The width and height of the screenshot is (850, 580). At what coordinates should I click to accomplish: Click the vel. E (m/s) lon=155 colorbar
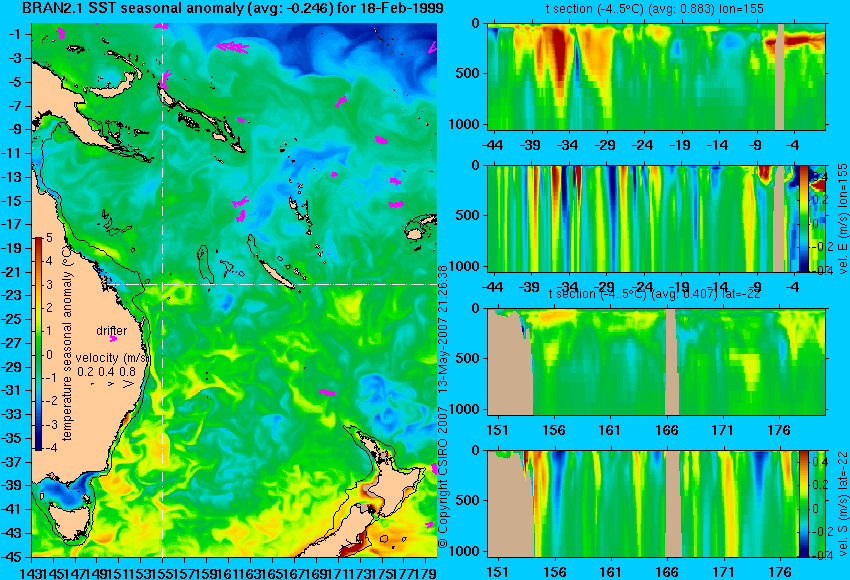[803, 218]
